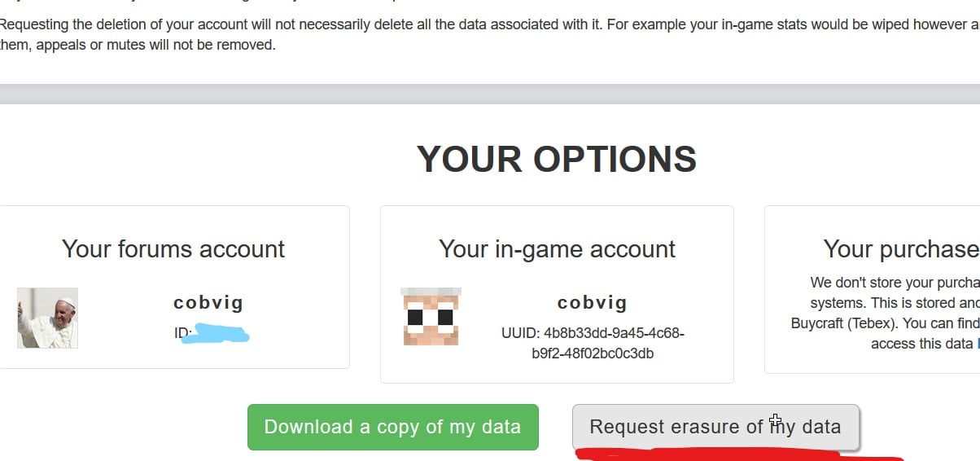Click the cobvig username under forums account
980x461 pixels.
click(208, 303)
